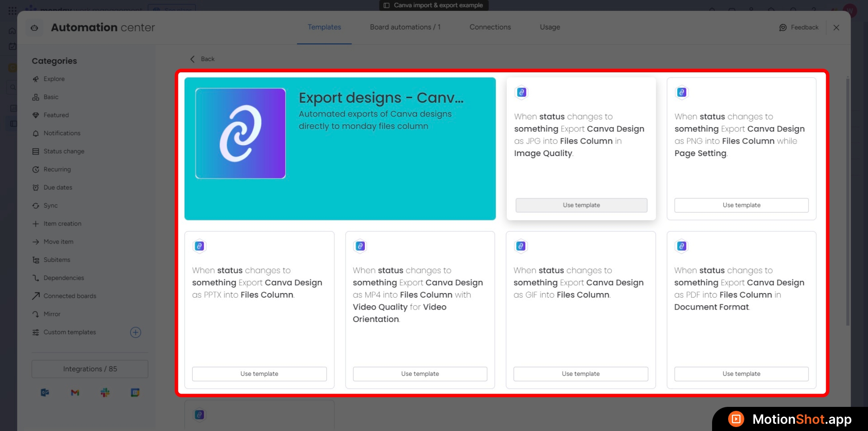Click the templates list vertical scrollbar
The image size is (868, 431).
[848, 201]
